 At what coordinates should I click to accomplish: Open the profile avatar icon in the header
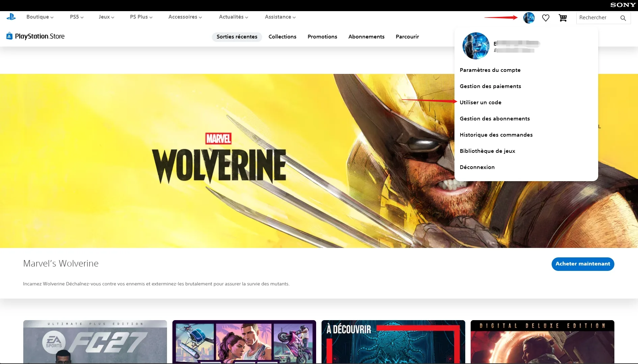[529, 18]
